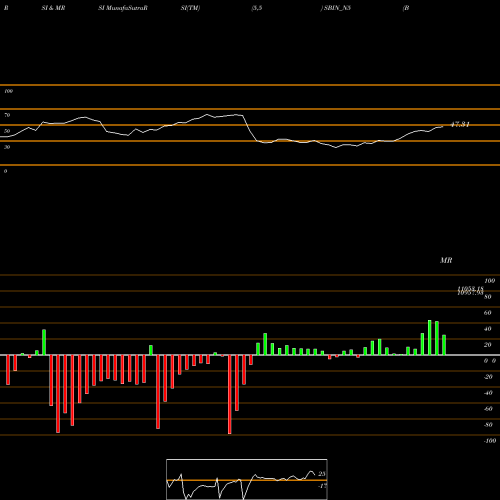
Task: Click the 'SI(TM)' header text
Action: tap(190, 8)
